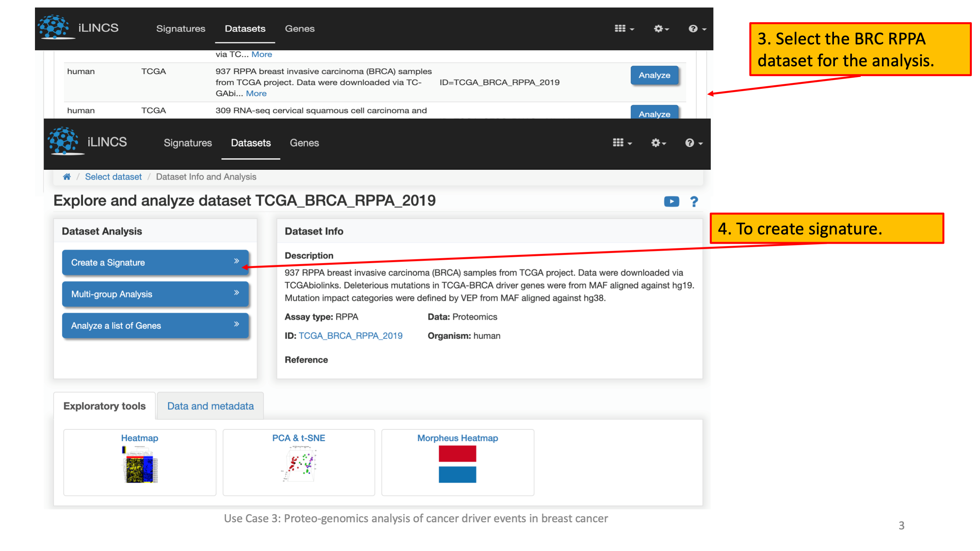Click the home icon in breadcrumb
The height and width of the screenshot is (551, 980).
67,177
